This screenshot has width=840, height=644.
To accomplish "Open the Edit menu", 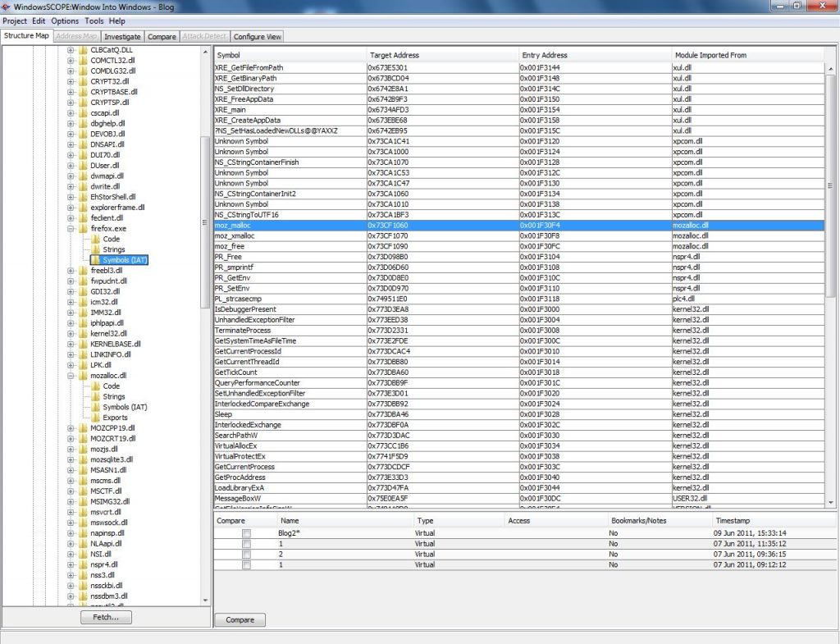I will tap(39, 21).
